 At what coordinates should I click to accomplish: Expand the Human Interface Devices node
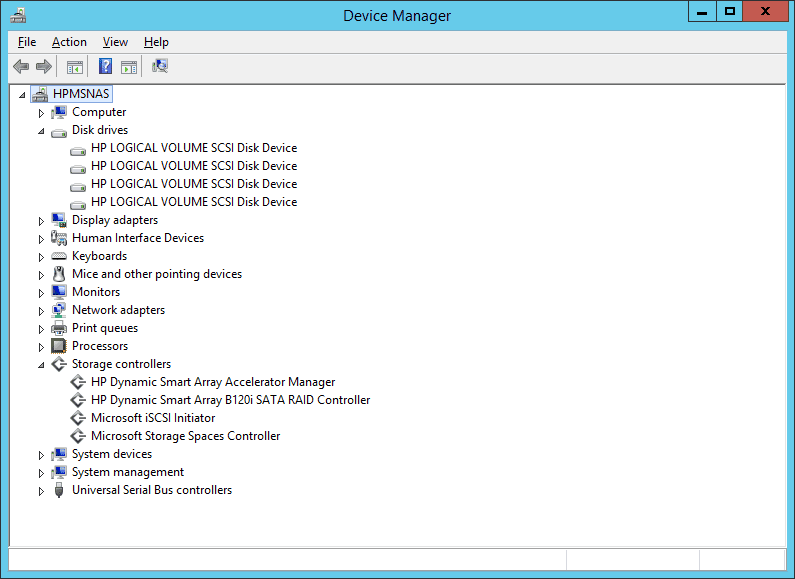pyautogui.click(x=41, y=239)
